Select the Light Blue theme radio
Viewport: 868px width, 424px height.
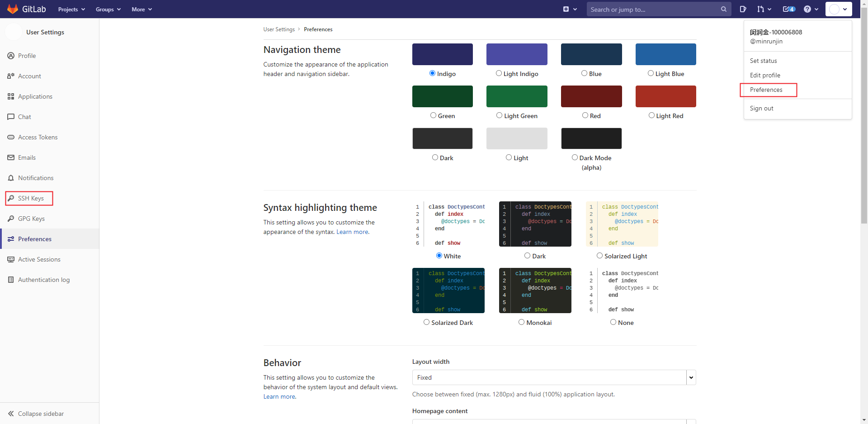(x=651, y=73)
